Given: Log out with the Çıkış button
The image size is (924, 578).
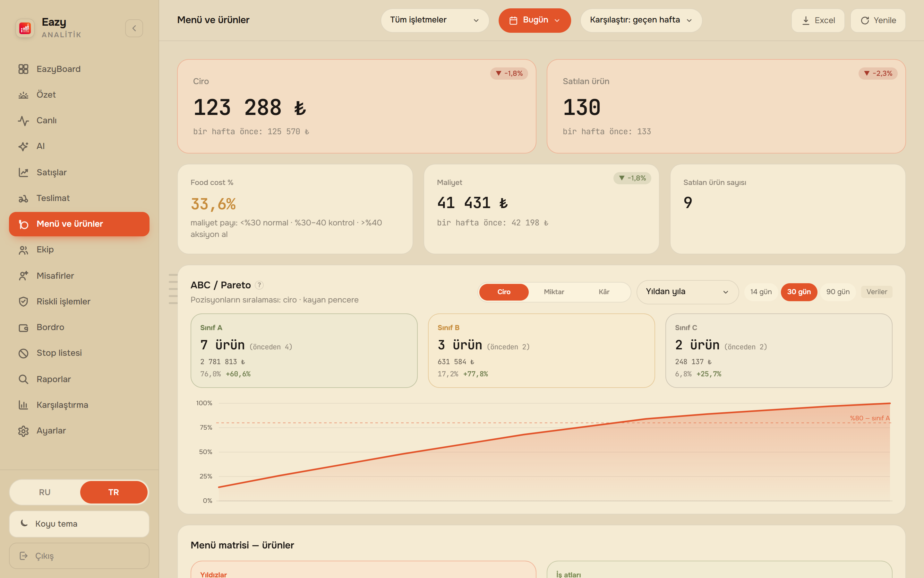Looking at the screenshot, I should (x=79, y=556).
